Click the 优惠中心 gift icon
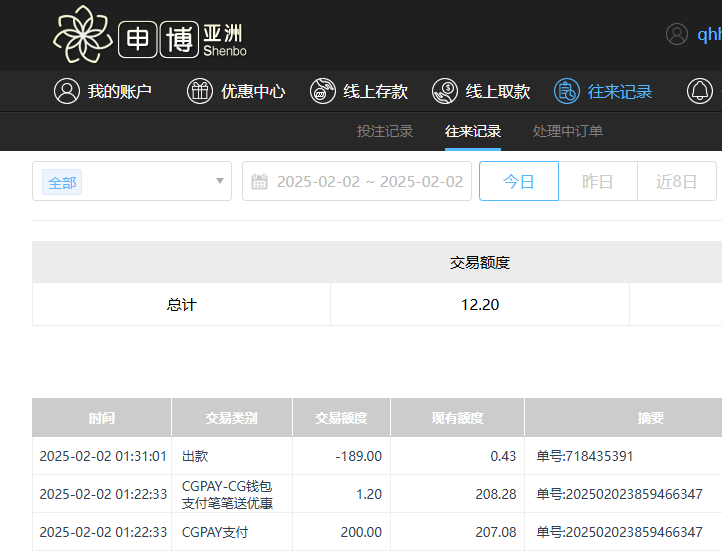The height and width of the screenshot is (551, 722). coord(200,91)
